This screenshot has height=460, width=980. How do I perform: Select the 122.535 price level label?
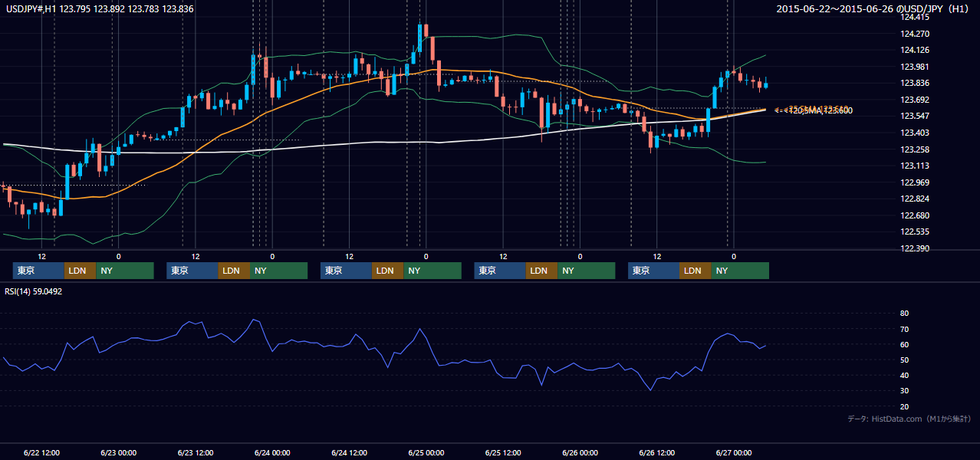point(916,232)
